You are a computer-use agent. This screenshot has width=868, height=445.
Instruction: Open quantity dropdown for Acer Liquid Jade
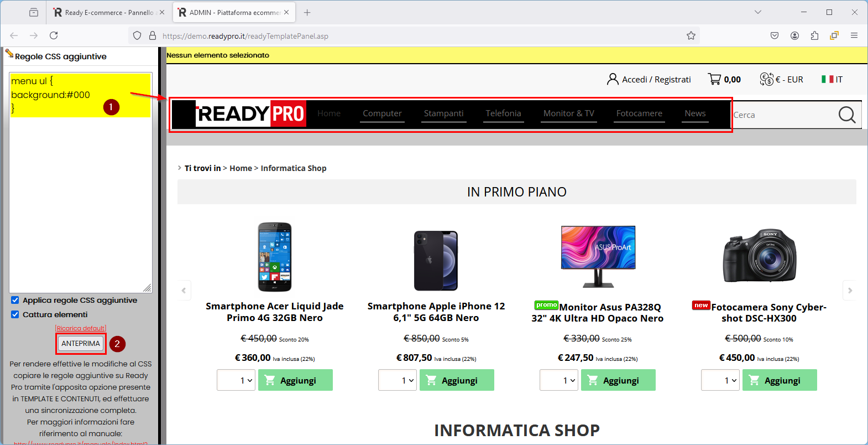pos(236,380)
